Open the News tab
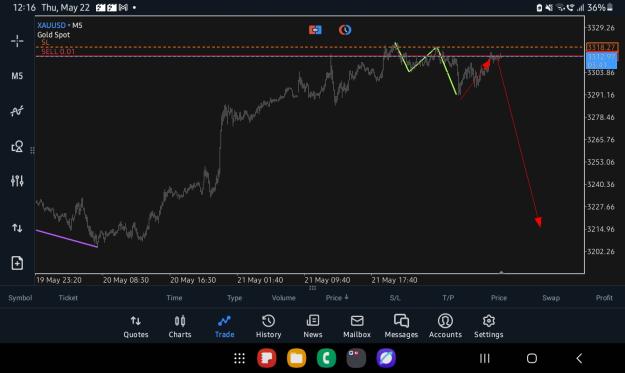This screenshot has height=373, width=625. 313,327
